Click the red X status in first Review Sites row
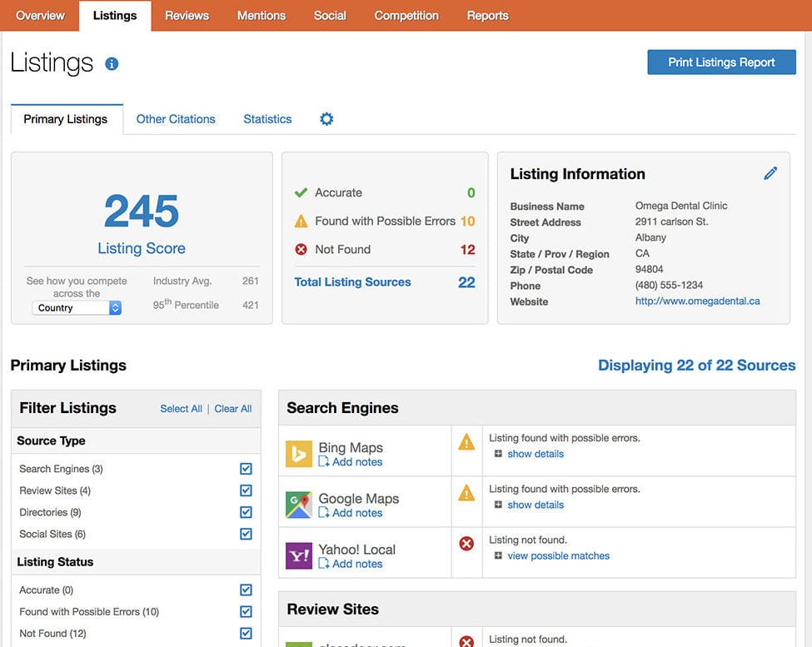The width and height of the screenshot is (812, 647). click(x=466, y=641)
